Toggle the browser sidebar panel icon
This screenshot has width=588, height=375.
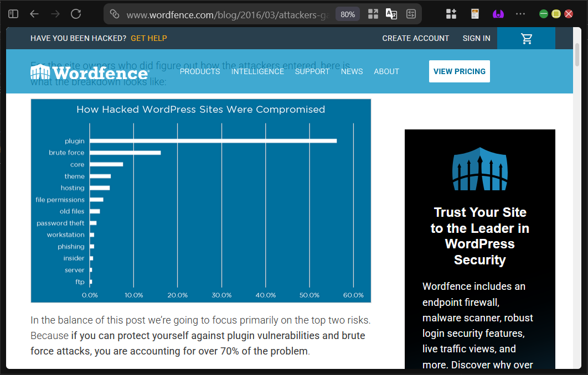click(x=13, y=14)
